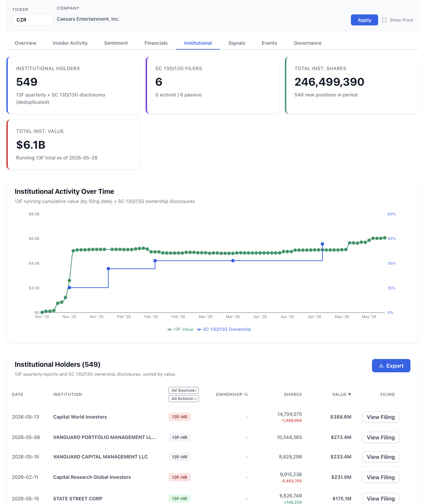
Task: Open the All Actions filter dropdown
Action: tap(184, 398)
